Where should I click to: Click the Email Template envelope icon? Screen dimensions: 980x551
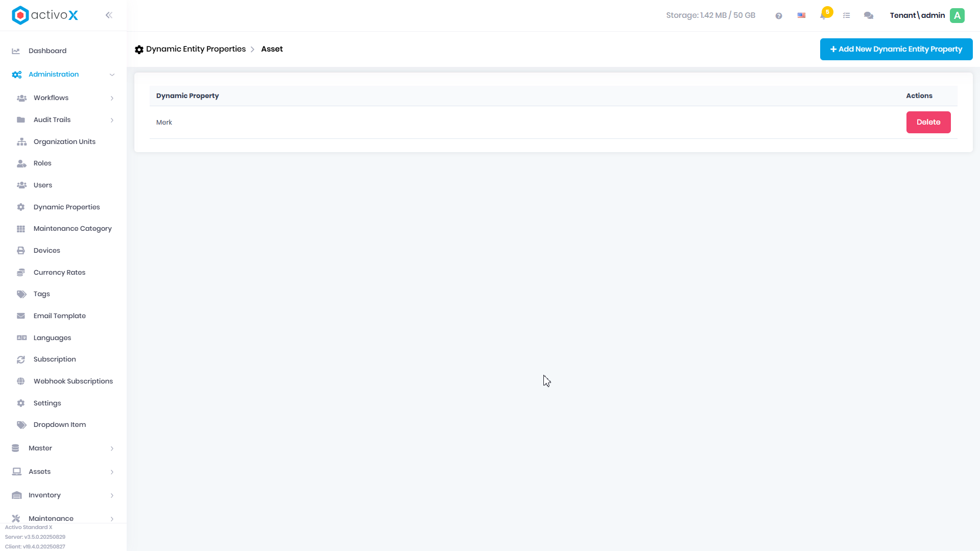click(x=21, y=316)
